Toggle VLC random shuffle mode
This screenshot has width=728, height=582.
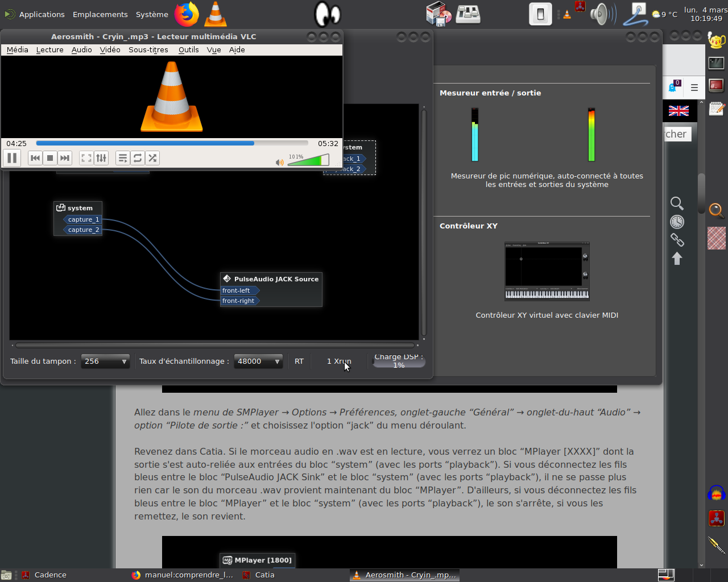(x=152, y=158)
